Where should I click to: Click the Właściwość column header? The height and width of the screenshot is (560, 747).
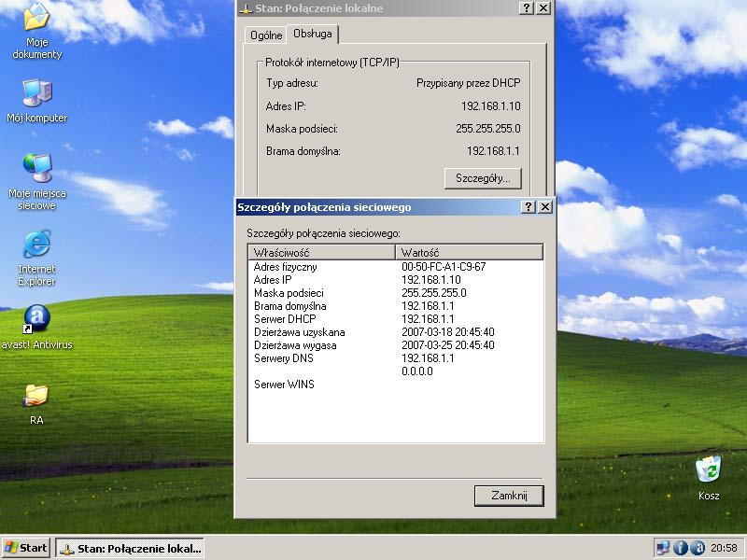[x=321, y=252]
